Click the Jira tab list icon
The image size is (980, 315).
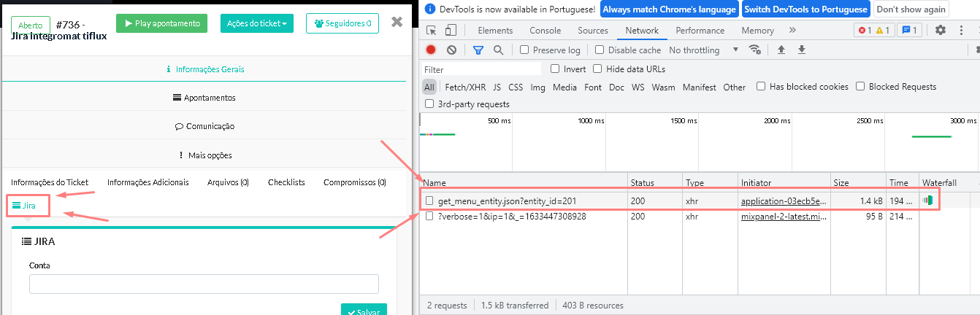coord(17,206)
